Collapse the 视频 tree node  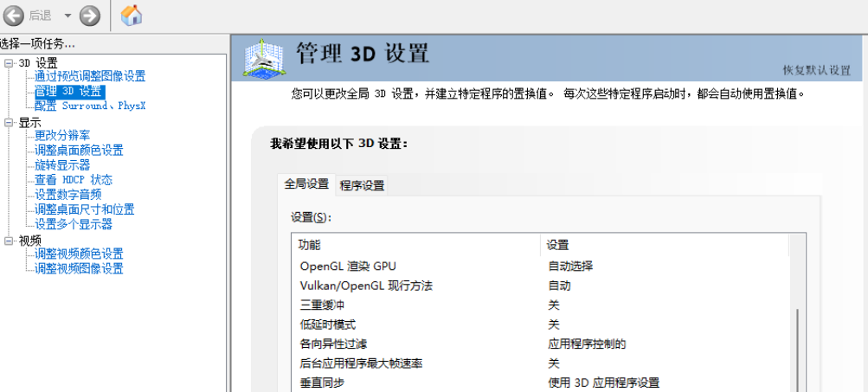[9, 241]
